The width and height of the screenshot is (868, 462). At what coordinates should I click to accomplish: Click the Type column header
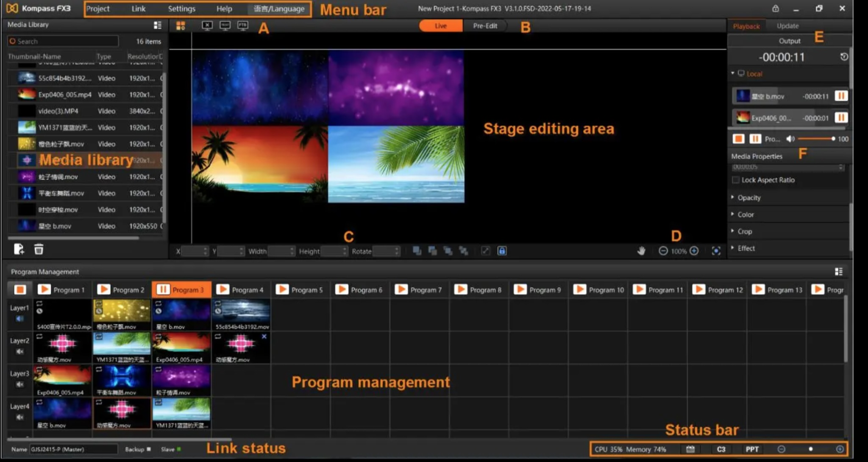pyautogui.click(x=103, y=56)
